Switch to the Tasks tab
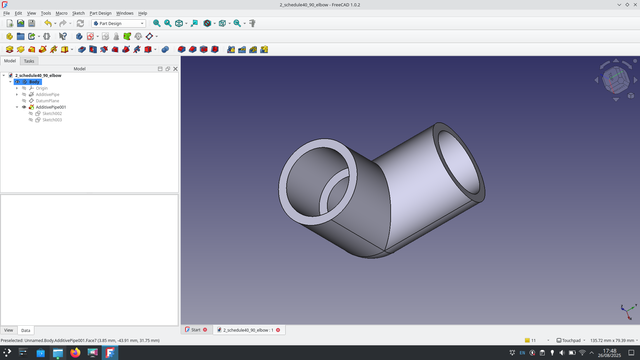The width and height of the screenshot is (640, 360). (x=29, y=61)
